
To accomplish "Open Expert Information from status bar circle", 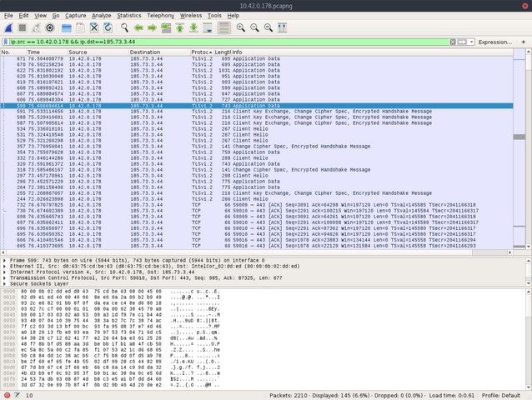I will pos(8,395).
